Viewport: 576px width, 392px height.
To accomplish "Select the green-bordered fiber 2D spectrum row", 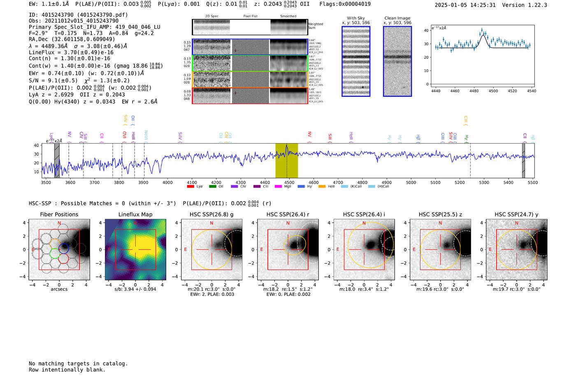I will pos(250,63).
